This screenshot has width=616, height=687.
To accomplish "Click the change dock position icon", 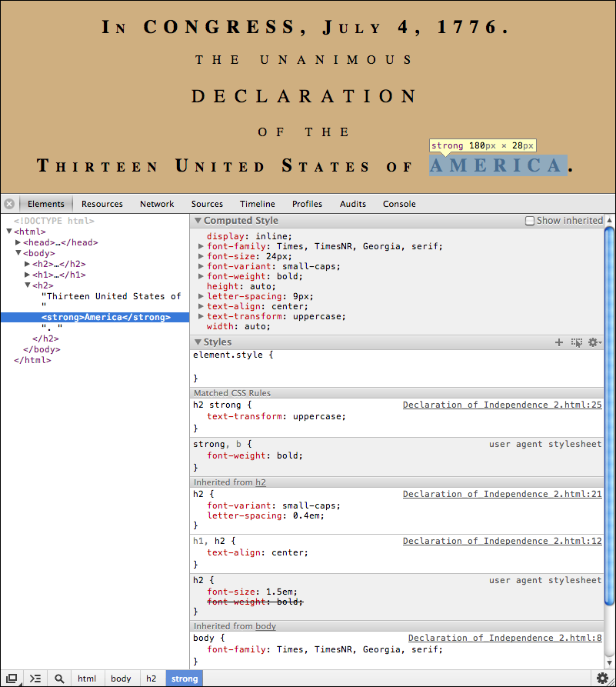I will point(11,678).
